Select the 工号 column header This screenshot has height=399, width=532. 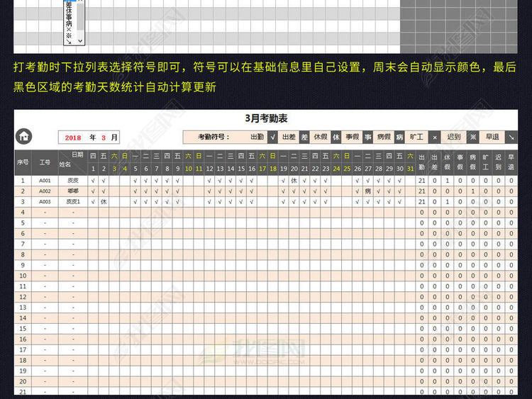tap(45, 162)
